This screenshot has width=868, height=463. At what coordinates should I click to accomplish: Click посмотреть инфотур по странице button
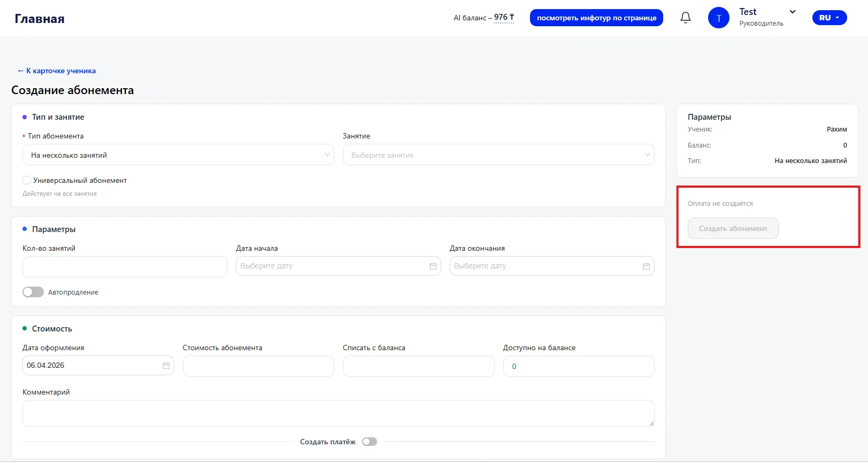tap(597, 18)
